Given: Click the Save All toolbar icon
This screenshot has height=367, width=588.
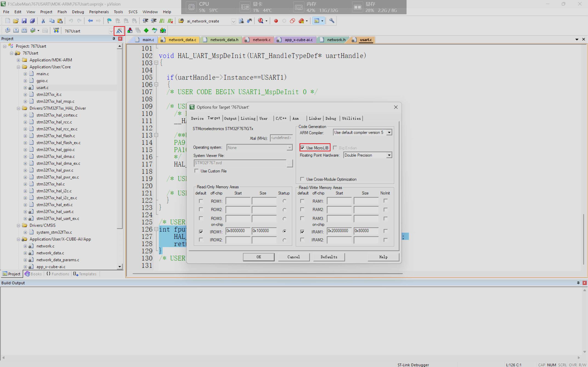Looking at the screenshot, I should [32, 21].
